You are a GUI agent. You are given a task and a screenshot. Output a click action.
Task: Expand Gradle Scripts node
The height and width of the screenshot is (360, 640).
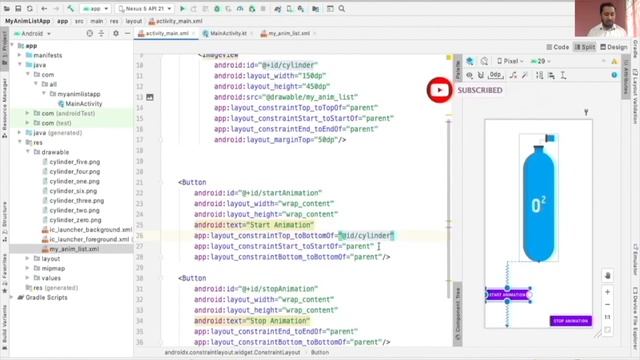12,297
